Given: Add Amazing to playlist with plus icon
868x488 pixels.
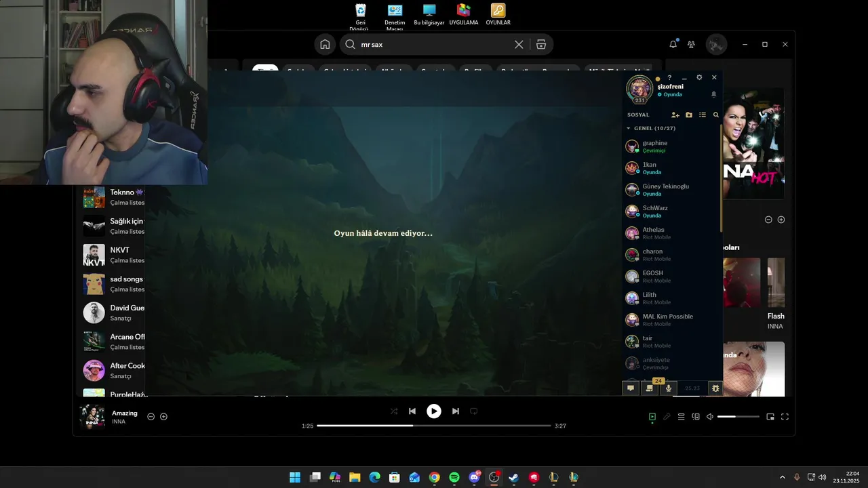Looking at the screenshot, I should [x=163, y=417].
